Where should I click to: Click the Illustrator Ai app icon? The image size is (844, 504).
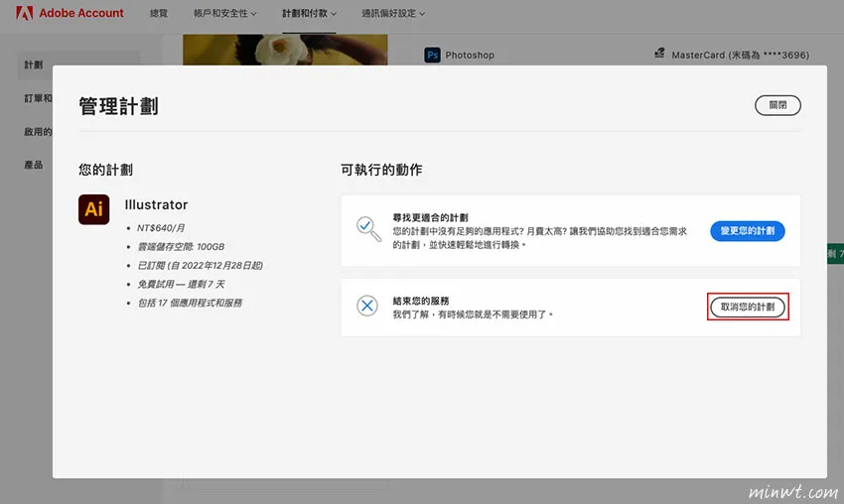[x=94, y=209]
